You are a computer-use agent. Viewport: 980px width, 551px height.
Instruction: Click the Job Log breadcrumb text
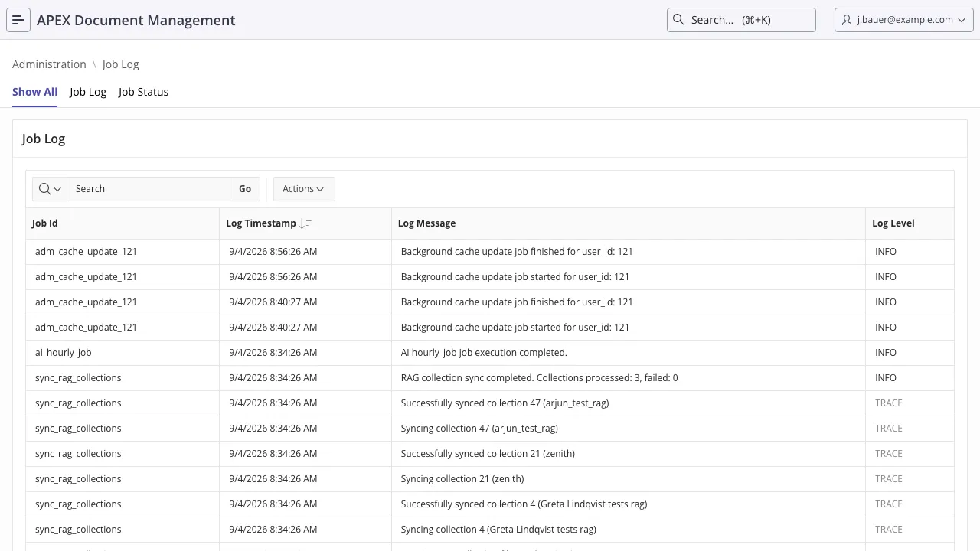coord(121,64)
